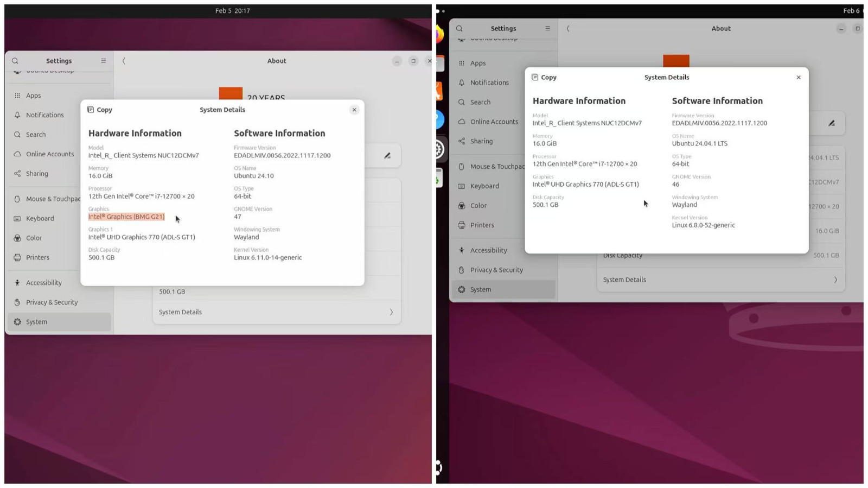Click the search icon in left Settings header
868x488 pixels.
click(x=15, y=61)
